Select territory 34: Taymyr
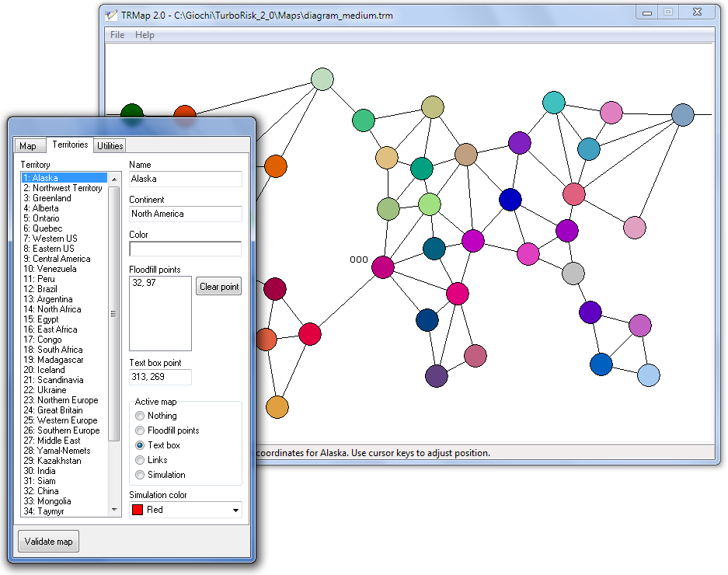 click(64, 511)
